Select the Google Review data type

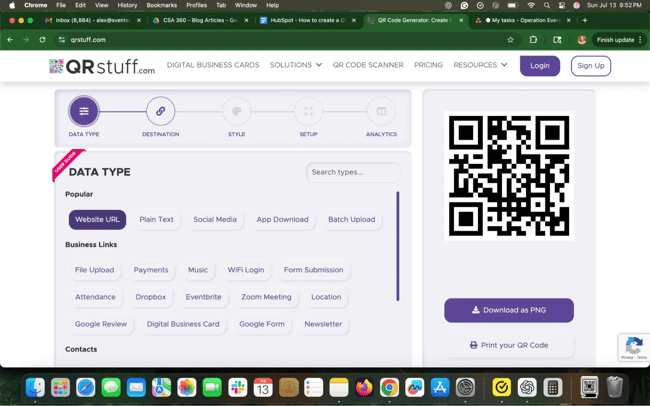point(101,324)
